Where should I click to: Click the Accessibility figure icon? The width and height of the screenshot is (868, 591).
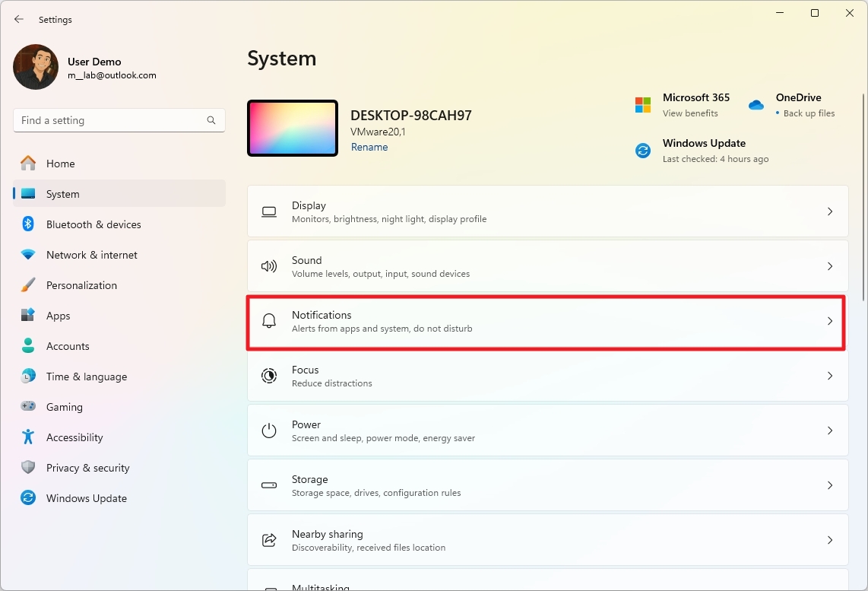tap(28, 437)
